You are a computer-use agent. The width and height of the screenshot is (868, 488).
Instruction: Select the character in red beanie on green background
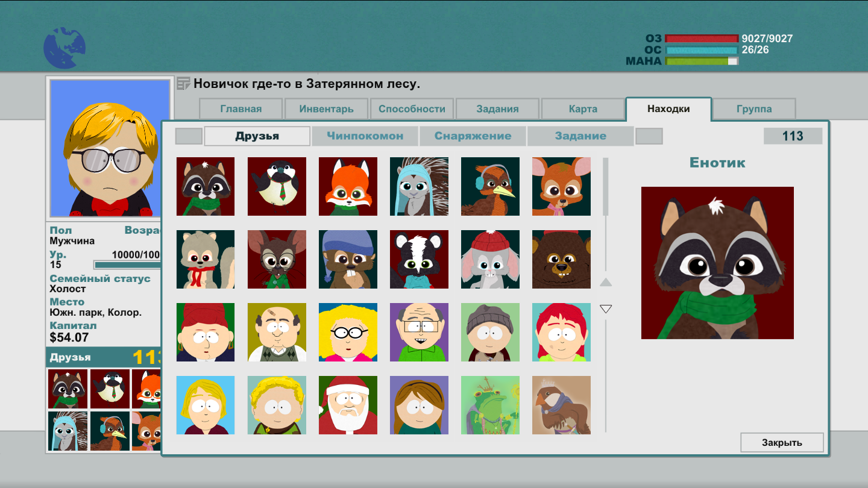(x=206, y=333)
